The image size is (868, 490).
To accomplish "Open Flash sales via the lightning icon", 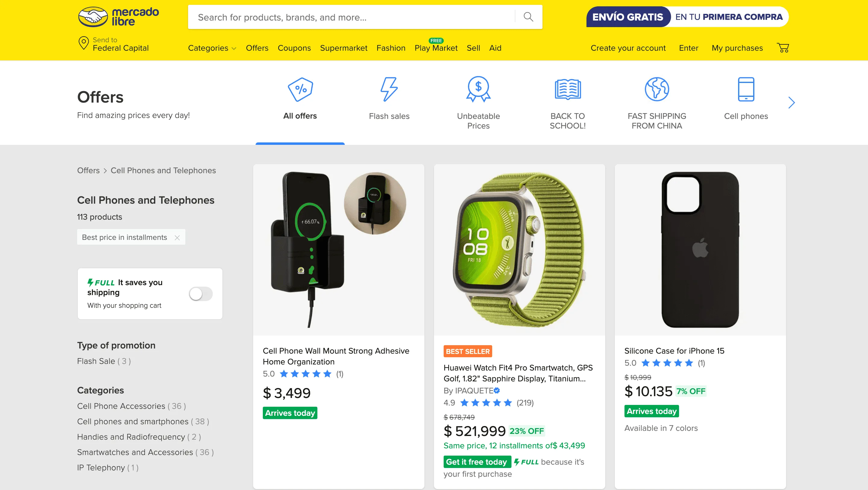I will pyautogui.click(x=389, y=90).
